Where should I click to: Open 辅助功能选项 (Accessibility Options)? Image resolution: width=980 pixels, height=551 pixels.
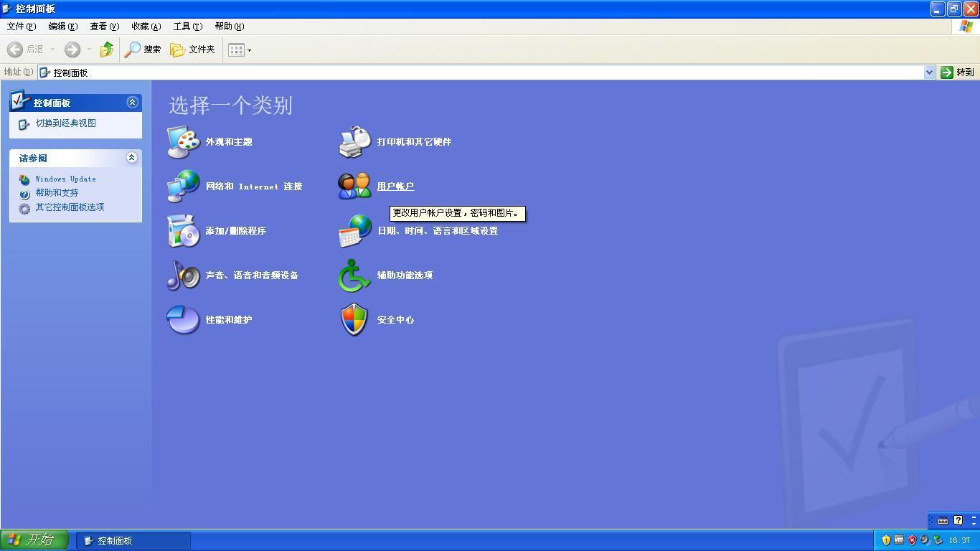tap(405, 275)
